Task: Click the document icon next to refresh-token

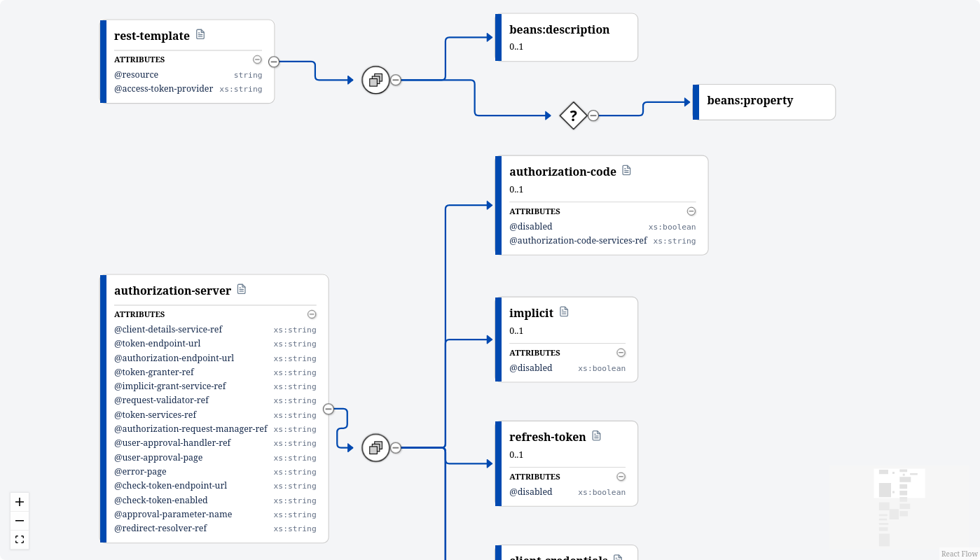Action: point(596,435)
